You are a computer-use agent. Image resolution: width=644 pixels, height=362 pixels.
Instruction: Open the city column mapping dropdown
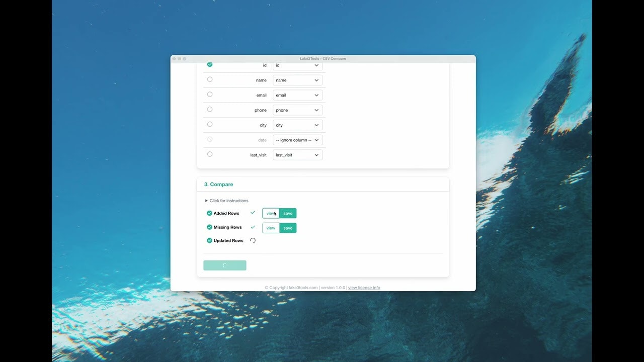297,125
